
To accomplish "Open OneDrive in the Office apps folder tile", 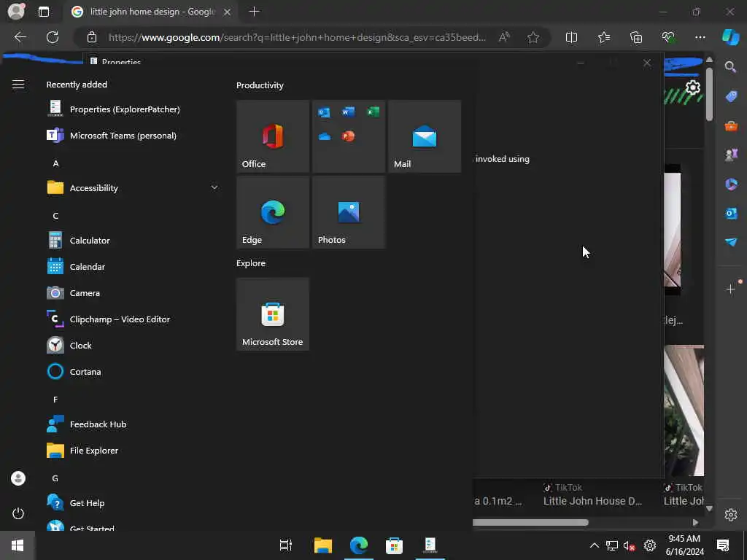I will point(325,136).
